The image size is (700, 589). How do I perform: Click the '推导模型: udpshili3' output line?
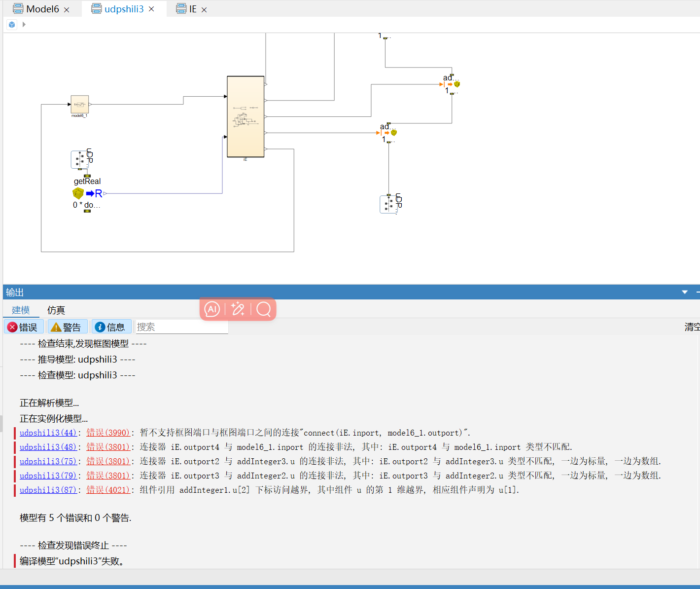pos(77,359)
